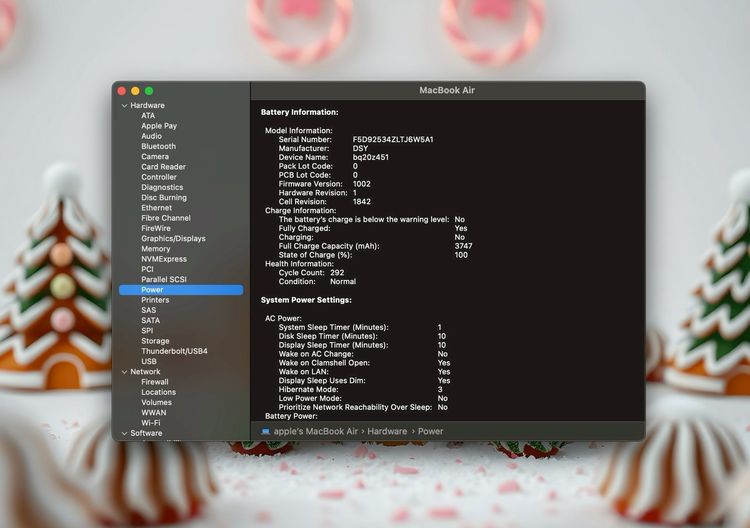
Task: Expand or collapse the Software section arrow
Action: (x=124, y=433)
